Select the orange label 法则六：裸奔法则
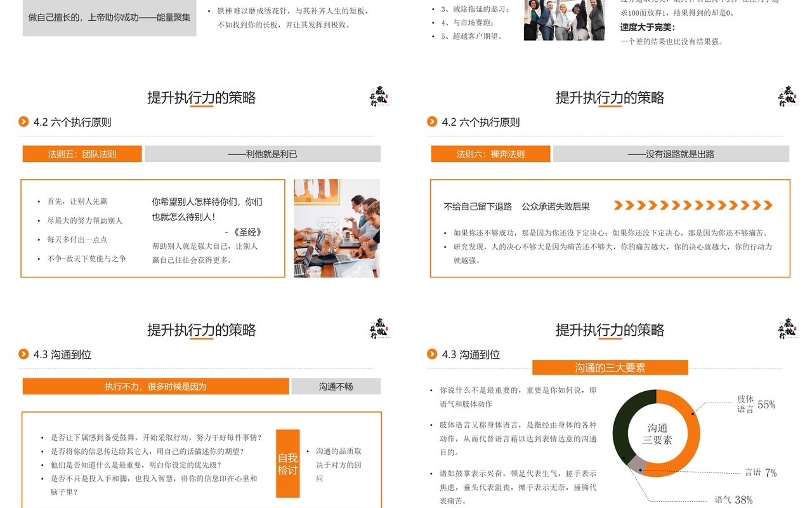This screenshot has width=812, height=508. [x=491, y=154]
